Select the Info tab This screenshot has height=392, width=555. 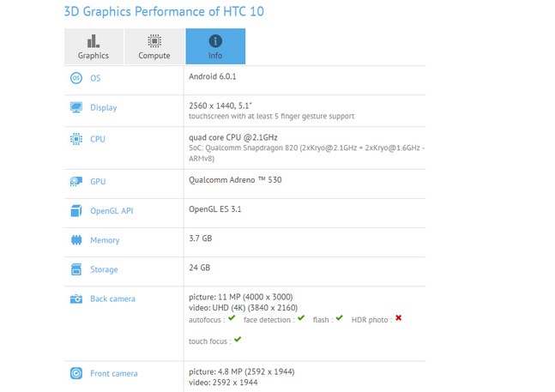[x=215, y=46]
